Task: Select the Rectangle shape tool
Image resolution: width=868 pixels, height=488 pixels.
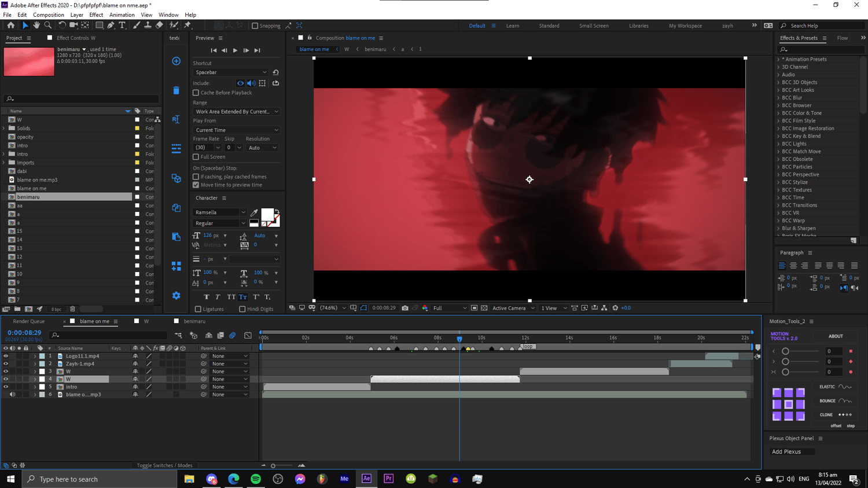Action: 99,25
